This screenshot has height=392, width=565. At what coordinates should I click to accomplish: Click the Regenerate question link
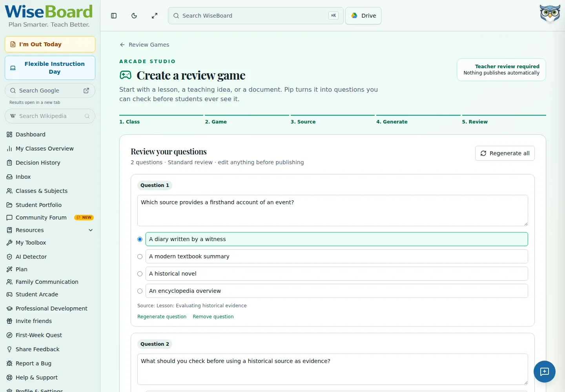point(162,317)
